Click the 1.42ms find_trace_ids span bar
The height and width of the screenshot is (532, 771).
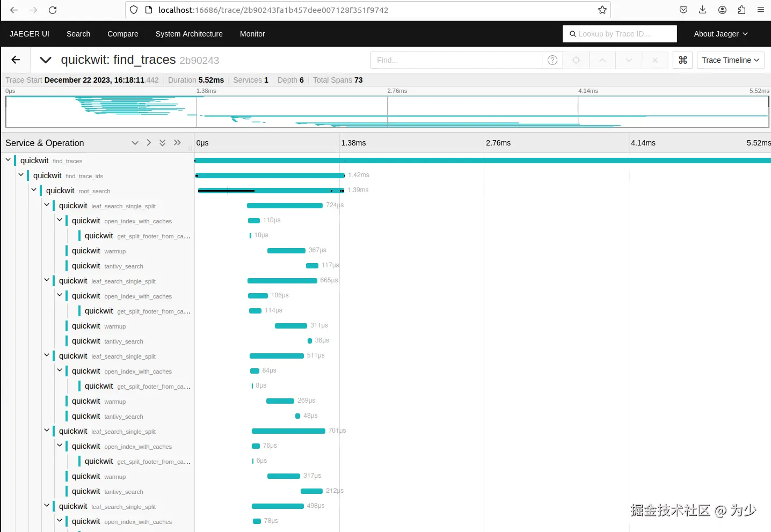click(270, 176)
